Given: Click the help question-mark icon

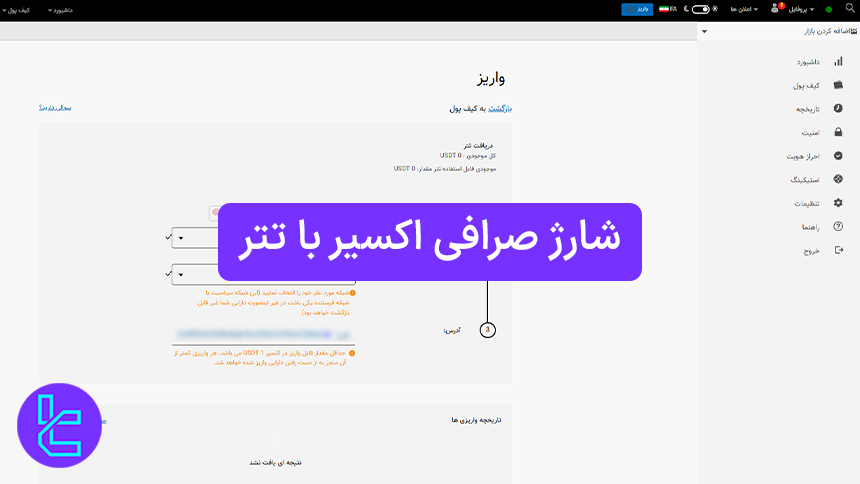Looking at the screenshot, I should pyautogui.click(x=838, y=226).
